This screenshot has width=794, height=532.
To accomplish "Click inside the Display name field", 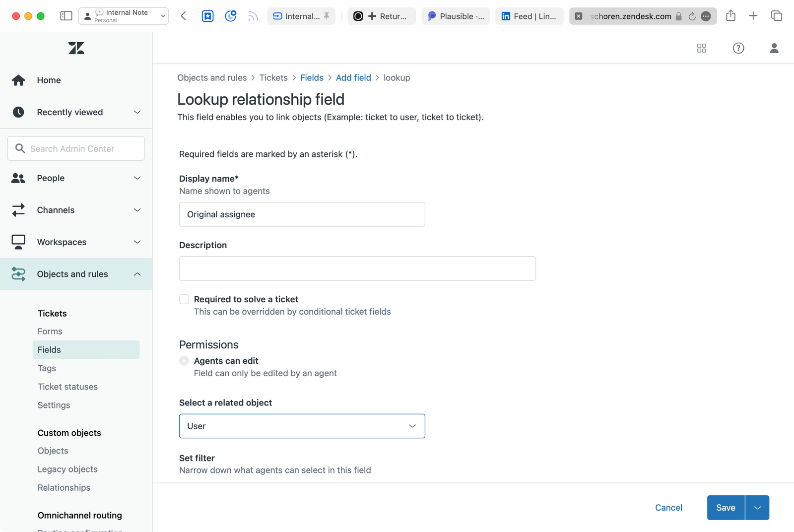I will point(302,214).
